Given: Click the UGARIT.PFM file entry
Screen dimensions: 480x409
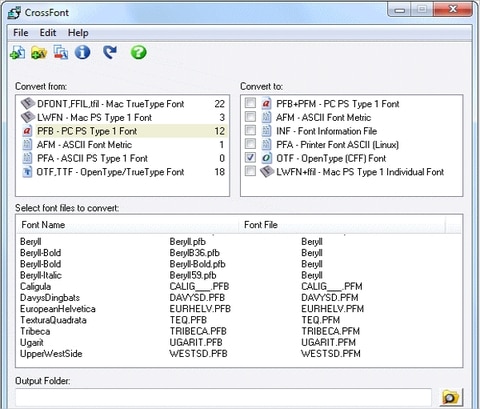Looking at the screenshot, I should point(328,342).
